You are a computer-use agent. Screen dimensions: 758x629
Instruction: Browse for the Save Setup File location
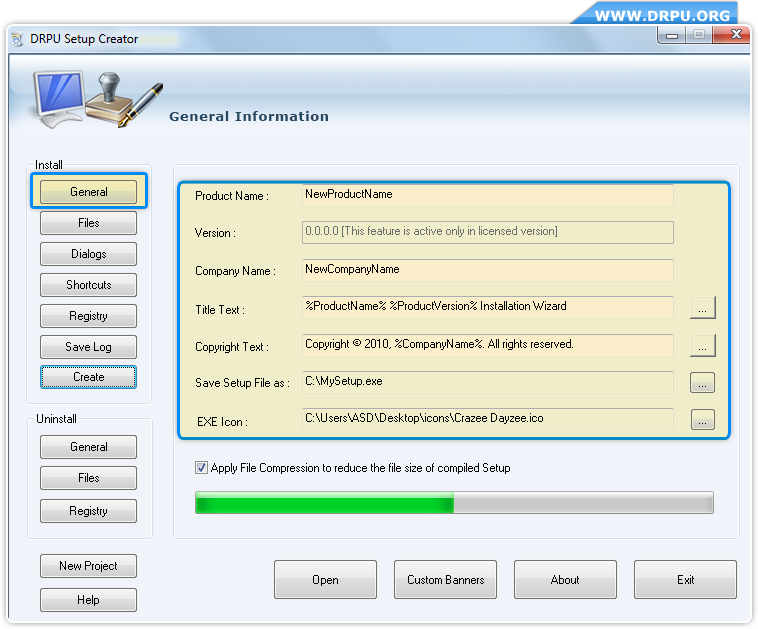click(702, 382)
